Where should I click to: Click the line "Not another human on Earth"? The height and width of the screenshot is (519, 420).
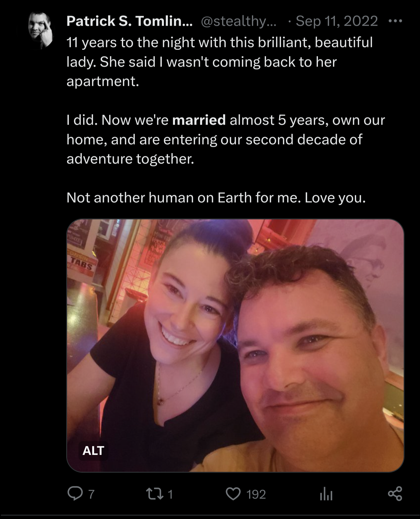(216, 198)
